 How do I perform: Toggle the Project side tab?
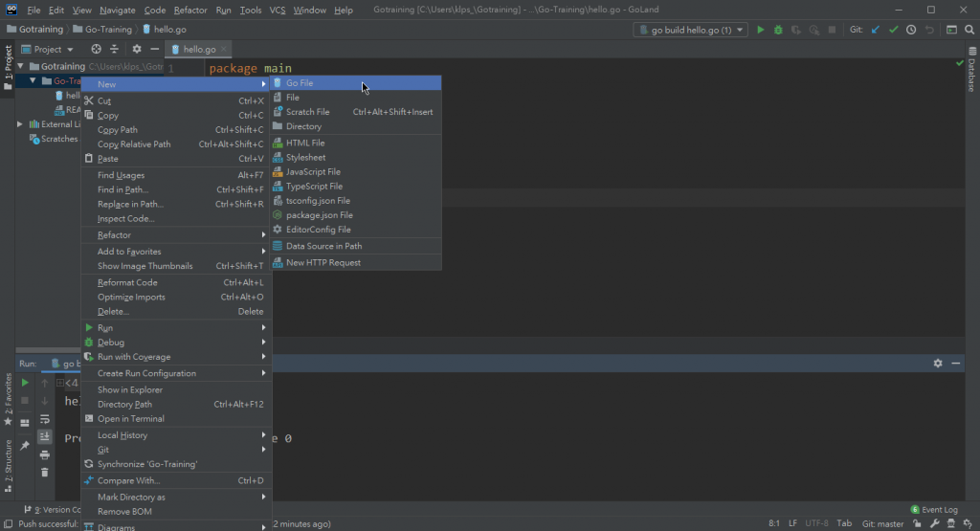[8, 68]
